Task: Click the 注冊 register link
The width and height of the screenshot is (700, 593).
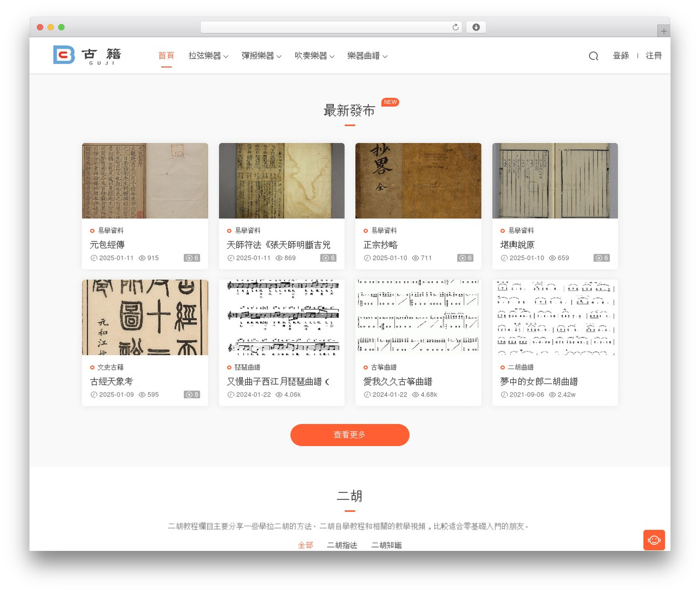Action: coord(654,56)
